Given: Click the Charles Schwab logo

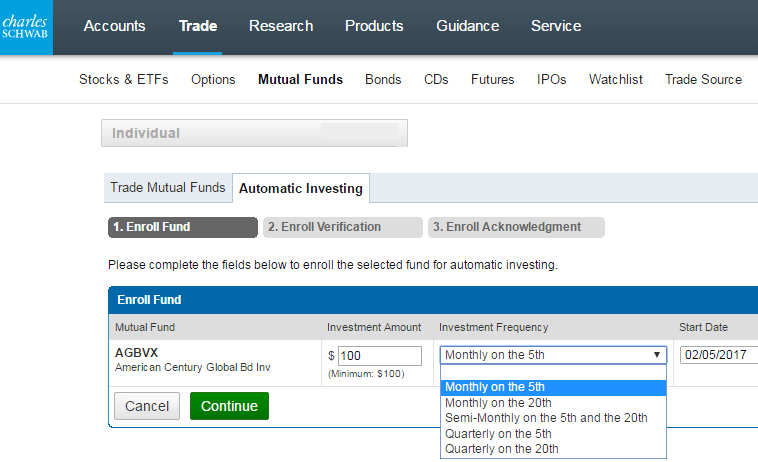Looking at the screenshot, I should (26, 27).
